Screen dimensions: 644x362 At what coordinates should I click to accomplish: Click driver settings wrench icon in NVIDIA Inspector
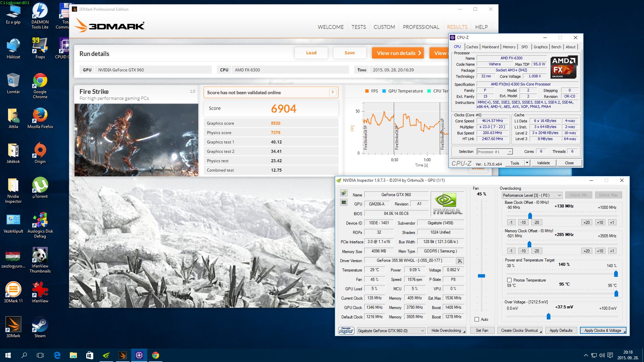[460, 261]
